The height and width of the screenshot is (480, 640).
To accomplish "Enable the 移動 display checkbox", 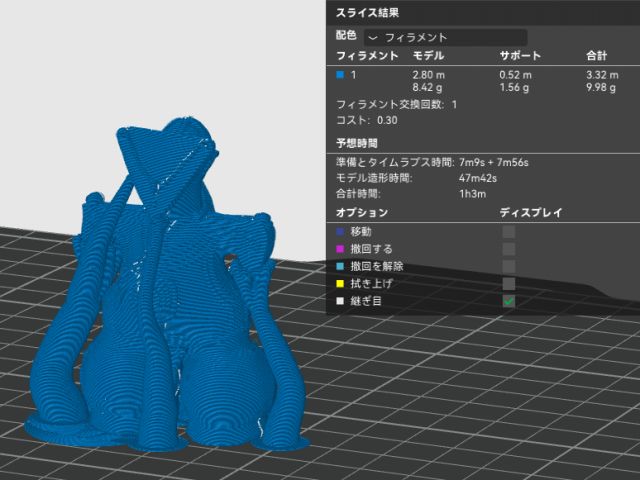I will tap(508, 231).
